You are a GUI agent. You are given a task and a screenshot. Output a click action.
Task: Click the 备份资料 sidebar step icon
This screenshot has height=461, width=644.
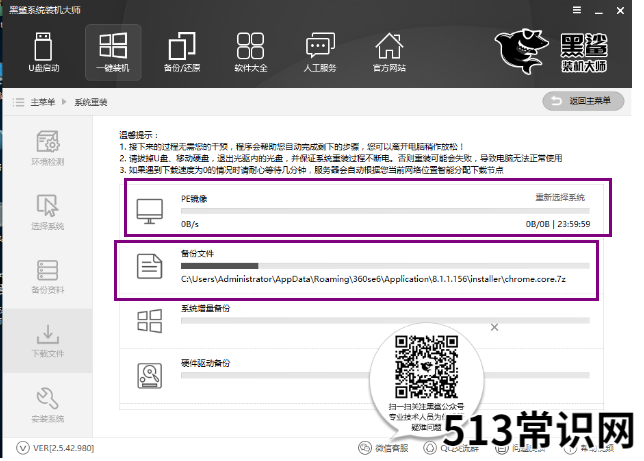tap(48, 270)
